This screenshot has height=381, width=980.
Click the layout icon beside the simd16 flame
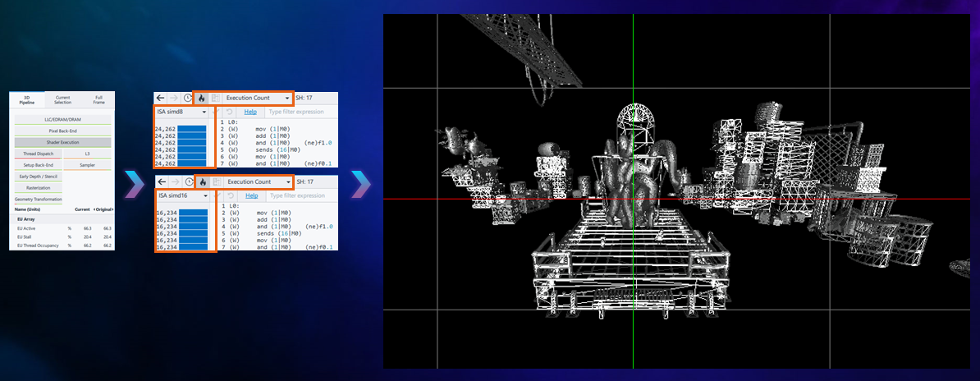click(x=216, y=181)
